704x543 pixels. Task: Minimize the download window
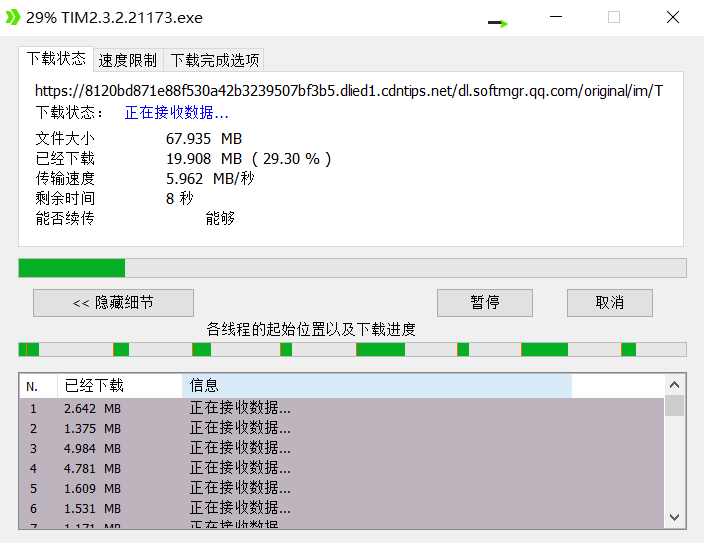(x=556, y=17)
